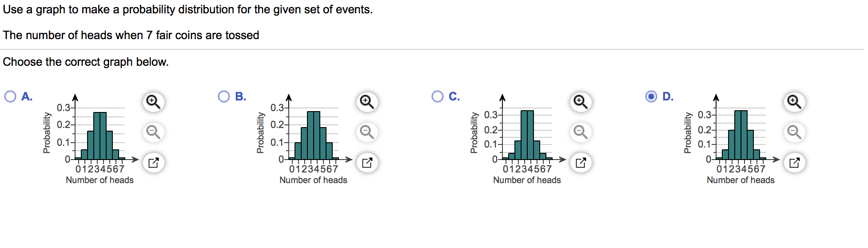Zoom in on graph A
The image size is (868, 248).
[153, 102]
